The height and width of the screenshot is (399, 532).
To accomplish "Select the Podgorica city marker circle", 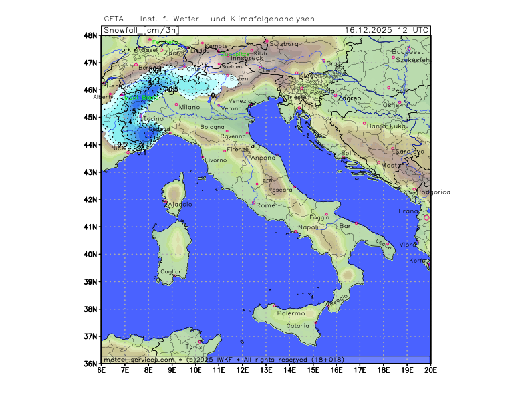I will click(414, 189).
